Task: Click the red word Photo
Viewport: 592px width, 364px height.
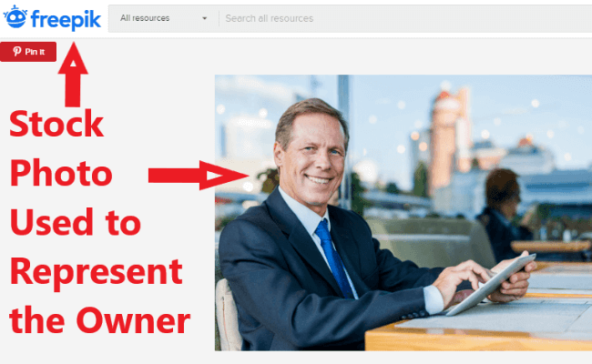Action: click(61, 174)
